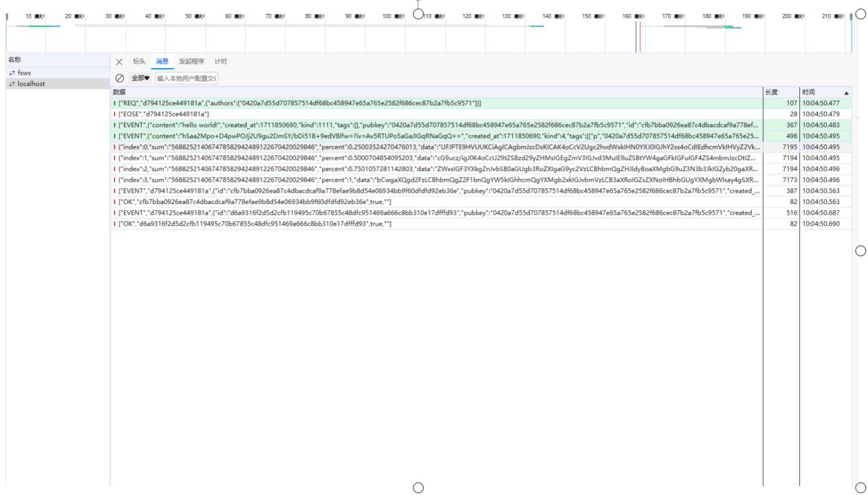868x495 pixels.
Task: Click the 10:04:50.477 time cell
Action: [x=826, y=103]
